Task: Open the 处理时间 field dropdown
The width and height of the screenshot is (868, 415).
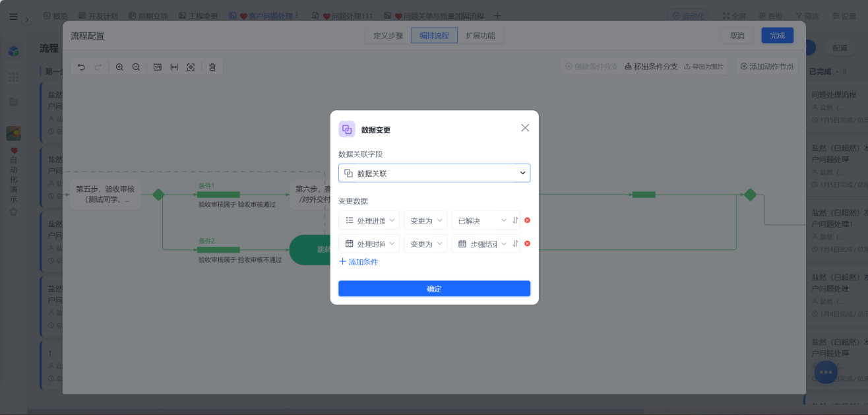Action: 369,243
